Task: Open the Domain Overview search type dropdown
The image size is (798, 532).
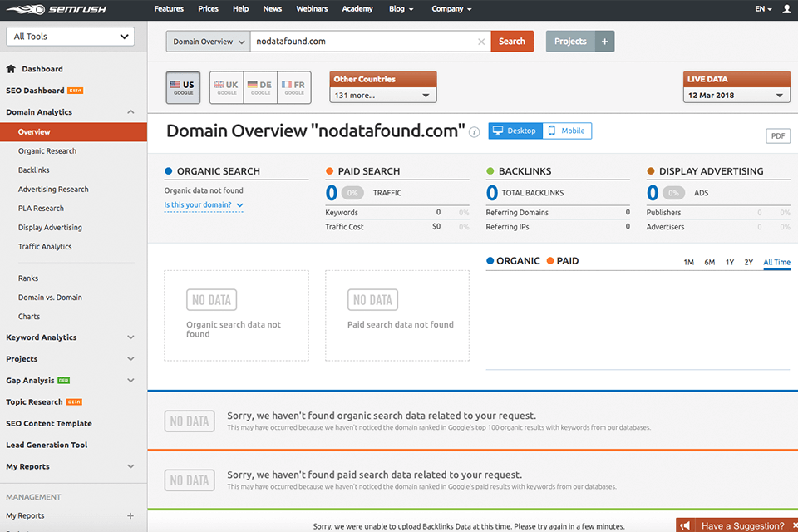Action: (208, 42)
